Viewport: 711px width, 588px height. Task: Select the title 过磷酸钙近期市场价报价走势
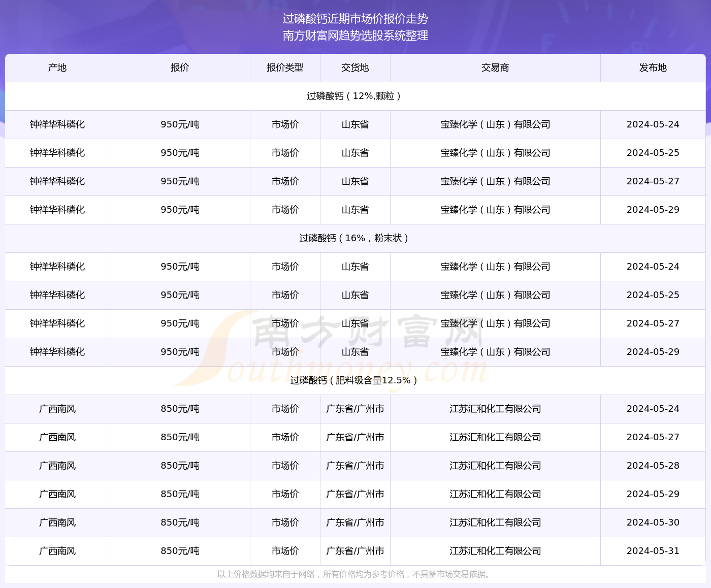(355, 19)
